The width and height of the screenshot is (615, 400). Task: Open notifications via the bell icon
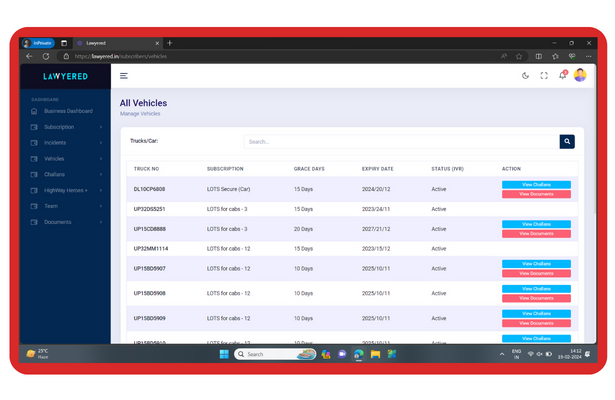point(562,76)
